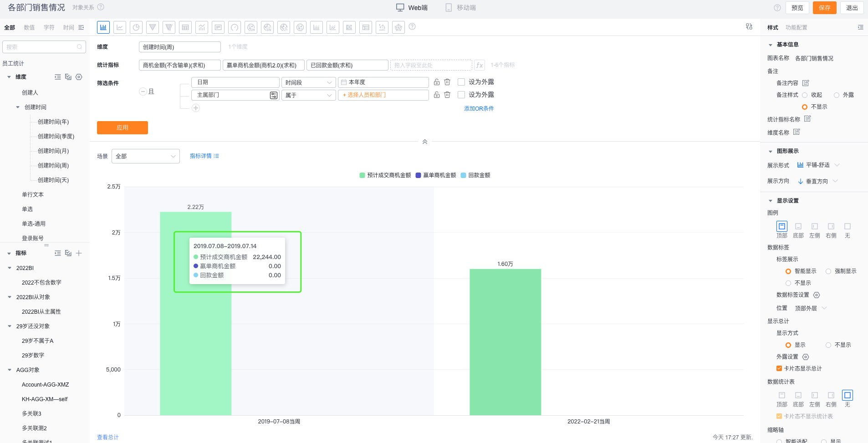Image resolution: width=868 pixels, height=443 pixels.
Task: Edit 备注内容 note icon
Action: 806,83
